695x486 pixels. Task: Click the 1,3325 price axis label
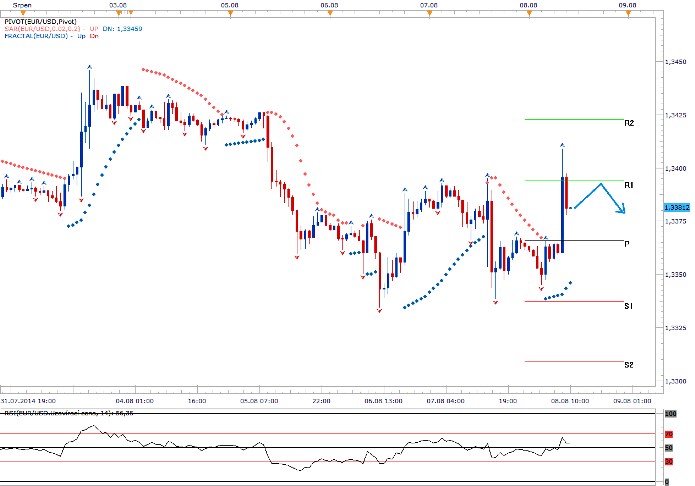coord(676,328)
